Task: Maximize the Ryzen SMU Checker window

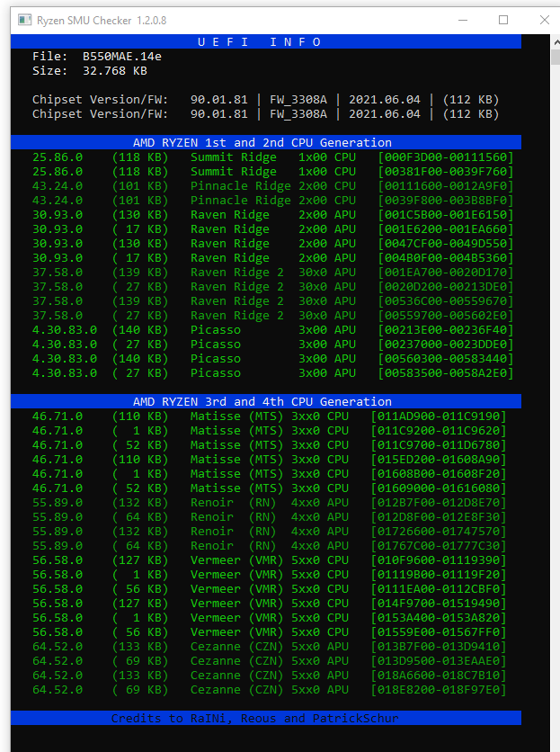Action: pyautogui.click(x=503, y=20)
